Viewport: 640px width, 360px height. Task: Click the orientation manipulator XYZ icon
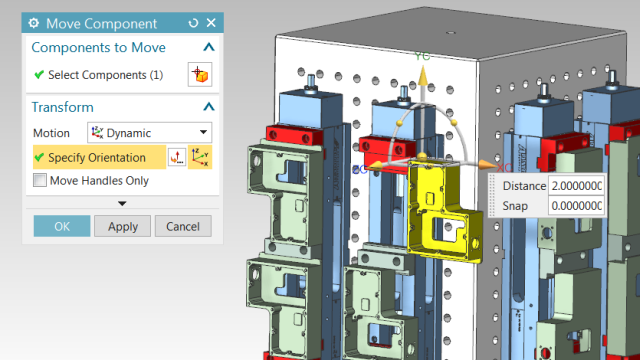200,157
